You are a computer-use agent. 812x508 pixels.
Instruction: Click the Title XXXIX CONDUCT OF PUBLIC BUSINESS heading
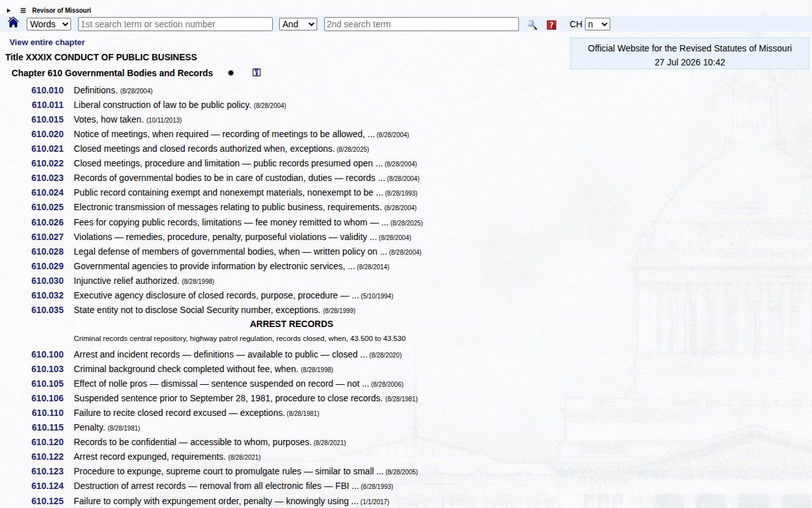pos(101,57)
